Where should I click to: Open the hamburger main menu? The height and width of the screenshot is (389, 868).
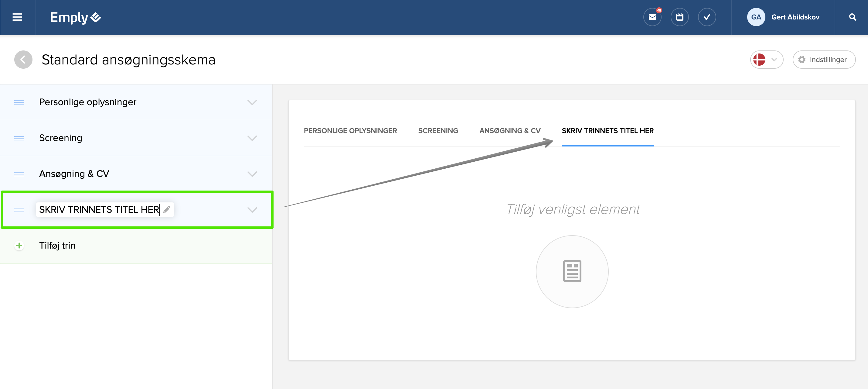(x=17, y=17)
